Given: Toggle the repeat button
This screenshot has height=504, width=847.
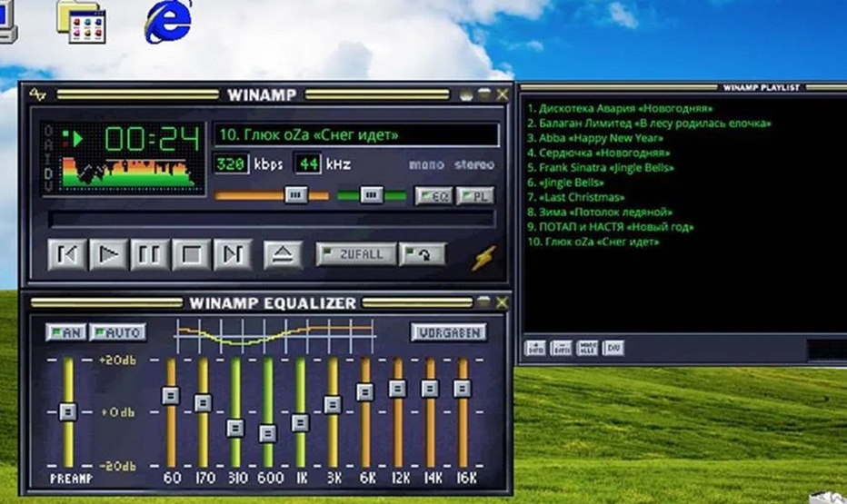Looking at the screenshot, I should pyautogui.click(x=423, y=254).
